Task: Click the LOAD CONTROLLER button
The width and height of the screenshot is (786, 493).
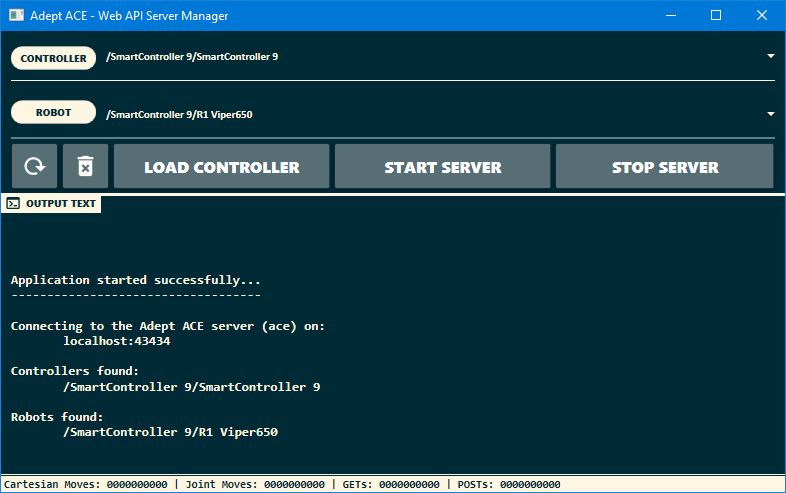Action: pyautogui.click(x=222, y=166)
